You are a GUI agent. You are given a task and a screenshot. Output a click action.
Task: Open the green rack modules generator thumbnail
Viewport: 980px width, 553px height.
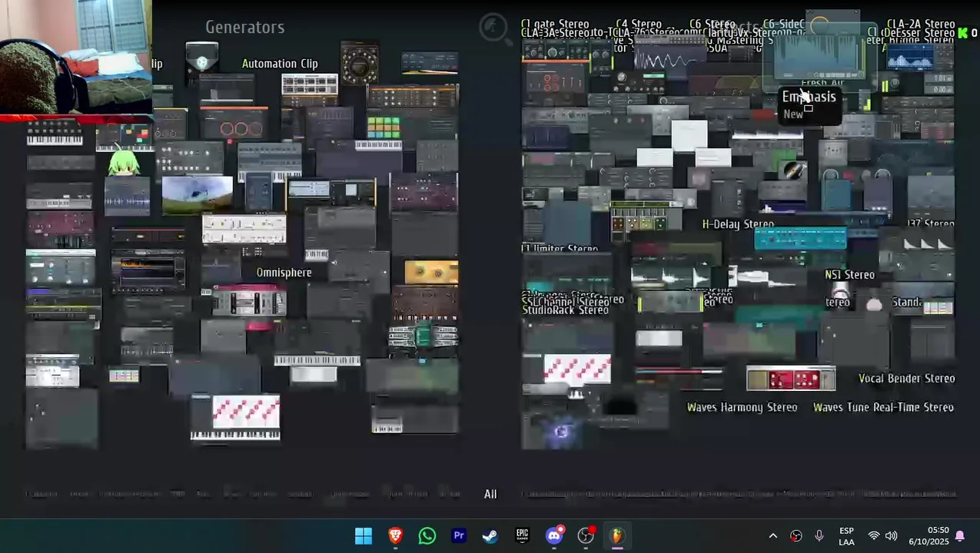pyautogui.click(x=423, y=336)
